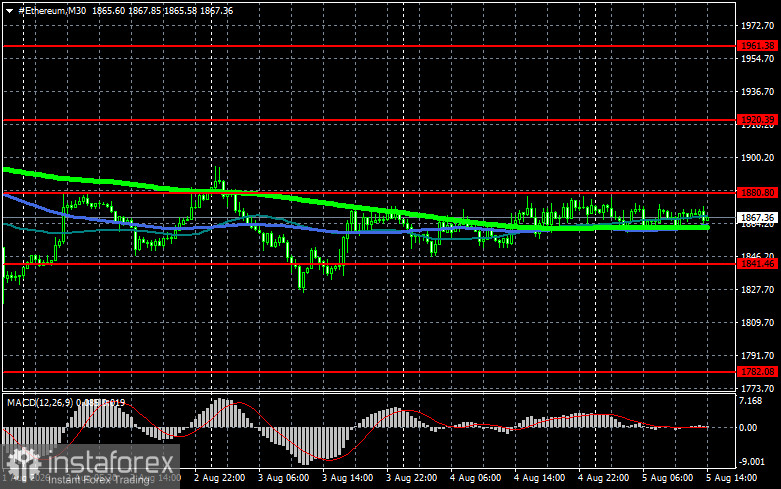781x489 pixels.
Task: Click the instaforex watermark text
Action: [111, 463]
